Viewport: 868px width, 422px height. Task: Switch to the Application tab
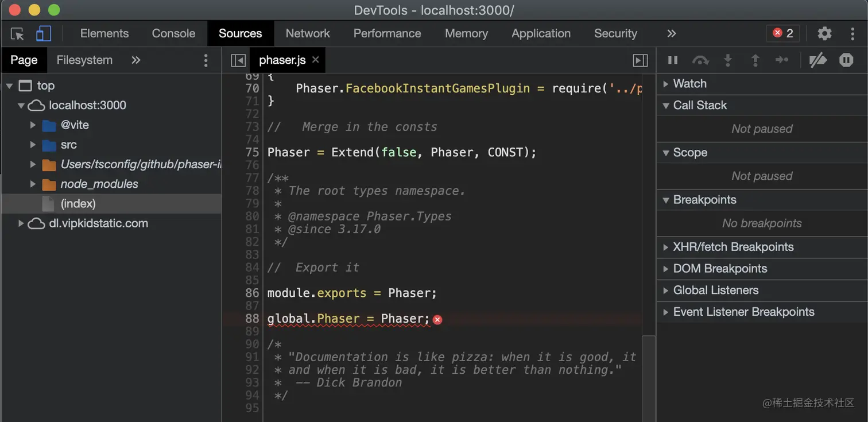click(541, 33)
